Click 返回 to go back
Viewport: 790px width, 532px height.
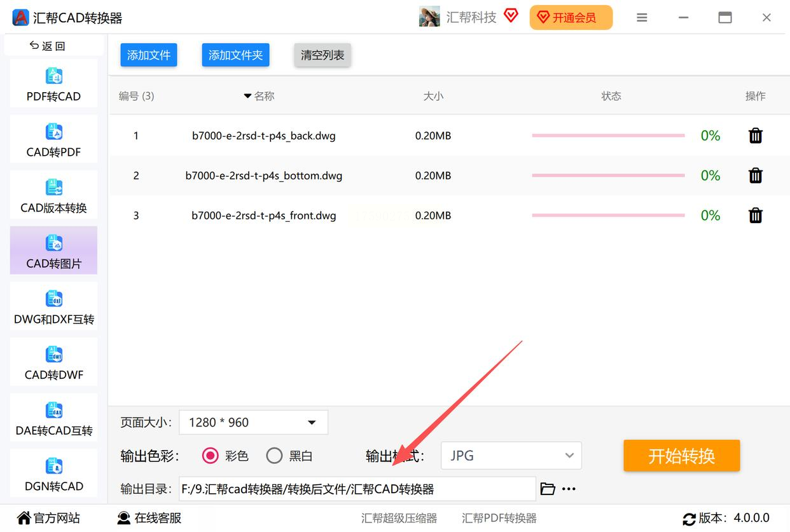point(48,46)
